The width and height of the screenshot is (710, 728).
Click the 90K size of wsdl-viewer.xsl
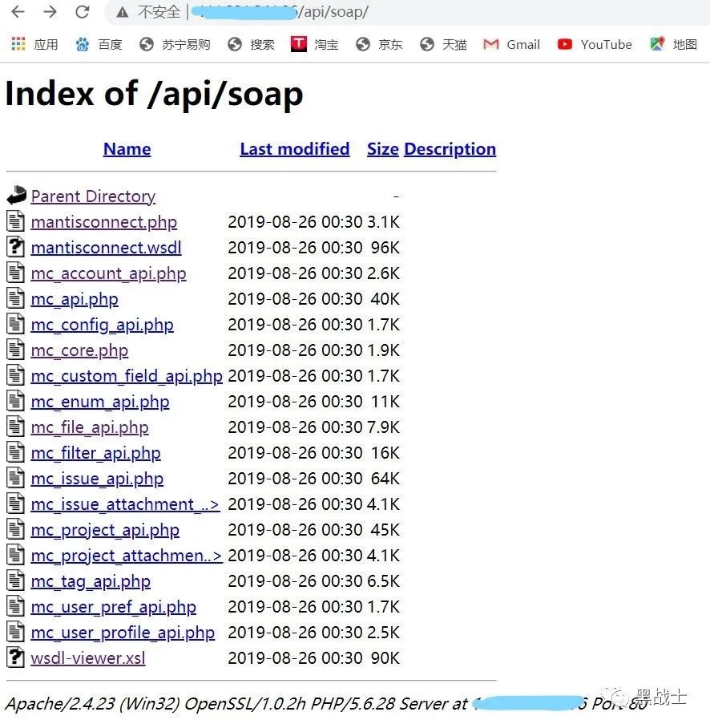[x=385, y=658]
